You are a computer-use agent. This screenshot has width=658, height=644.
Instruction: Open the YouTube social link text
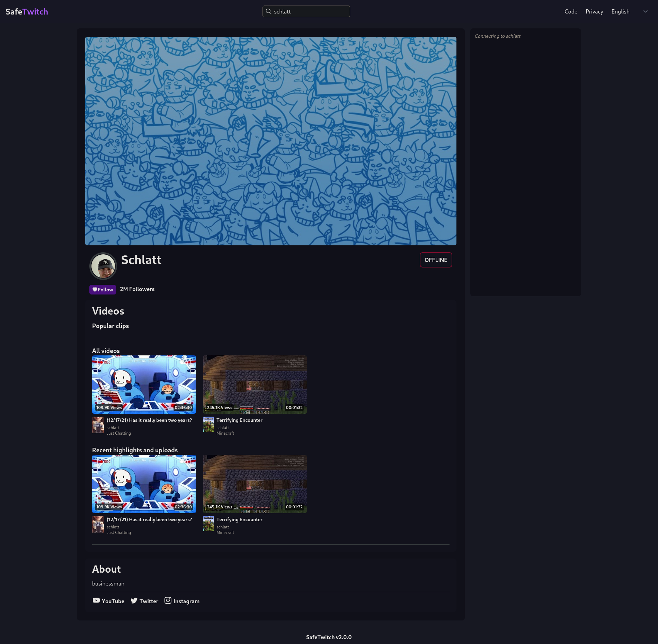click(113, 601)
